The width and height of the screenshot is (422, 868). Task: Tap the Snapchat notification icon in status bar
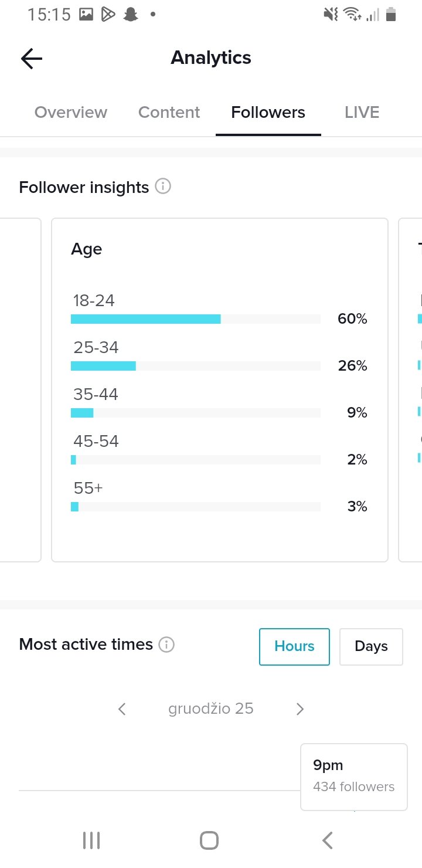(x=130, y=15)
